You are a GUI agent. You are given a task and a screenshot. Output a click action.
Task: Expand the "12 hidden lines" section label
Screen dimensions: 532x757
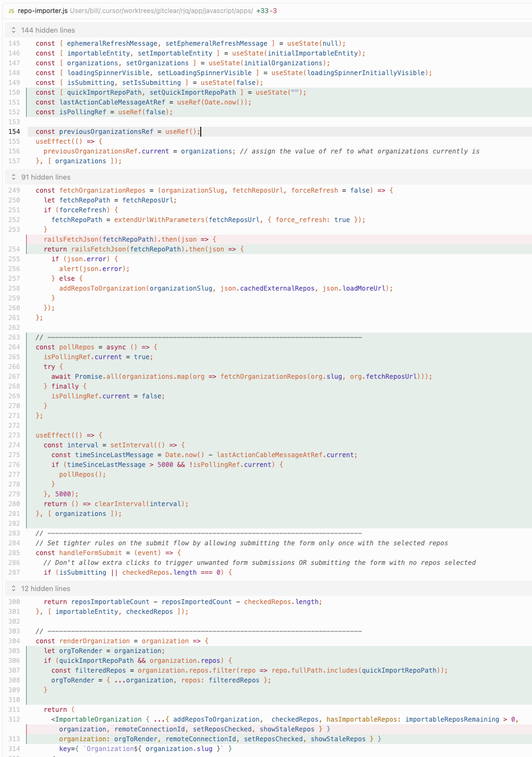pos(46,589)
